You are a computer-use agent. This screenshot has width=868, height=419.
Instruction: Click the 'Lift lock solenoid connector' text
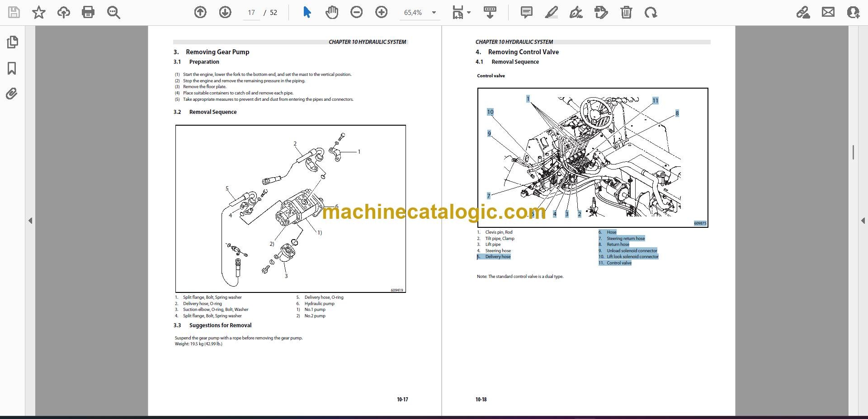pyautogui.click(x=632, y=257)
